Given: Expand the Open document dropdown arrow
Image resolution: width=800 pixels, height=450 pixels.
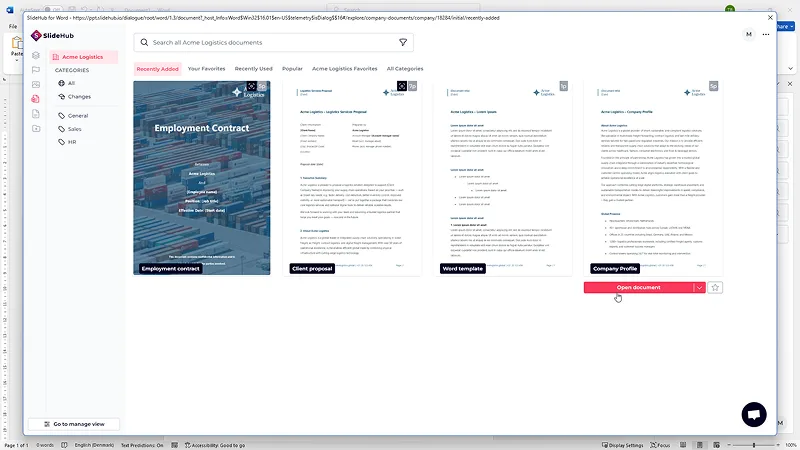Looking at the screenshot, I should [699, 288].
